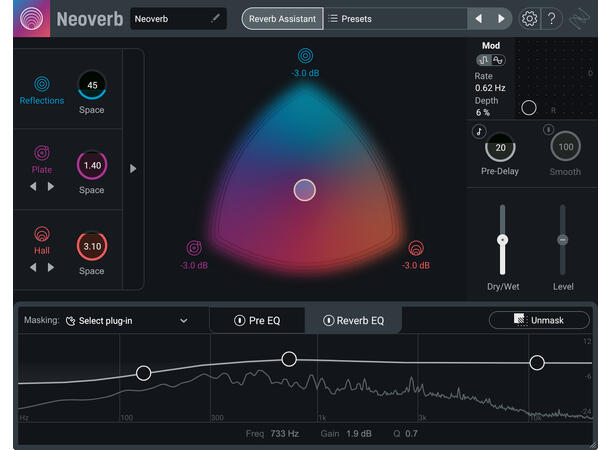This screenshot has width=610, height=450.
Task: Select the Reflections engine icon
Action: (x=42, y=84)
